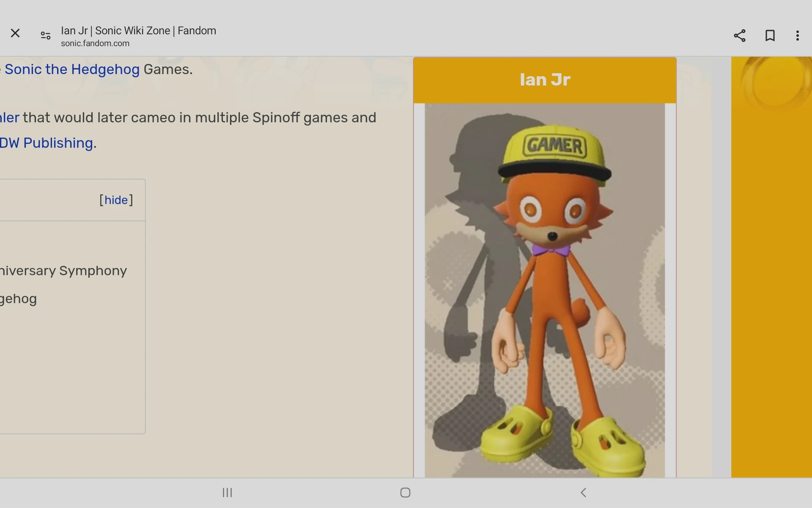Close the browser custom tab

[x=15, y=33]
